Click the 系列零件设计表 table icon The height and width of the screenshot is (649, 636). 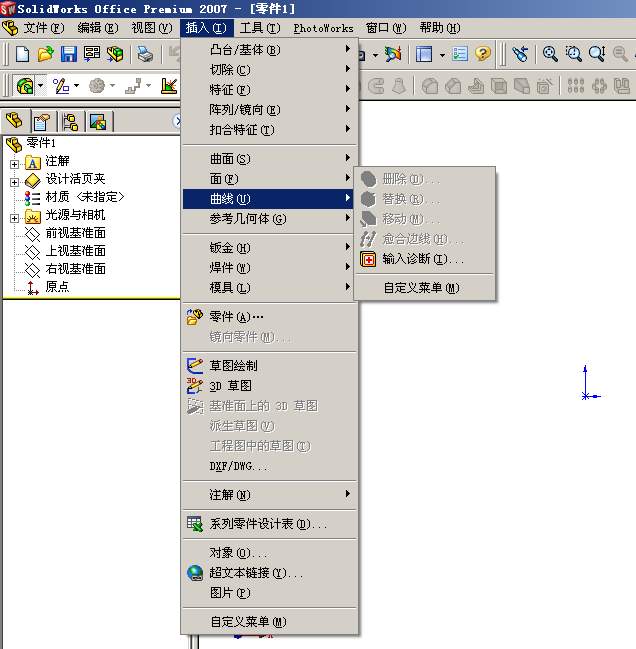(x=194, y=524)
